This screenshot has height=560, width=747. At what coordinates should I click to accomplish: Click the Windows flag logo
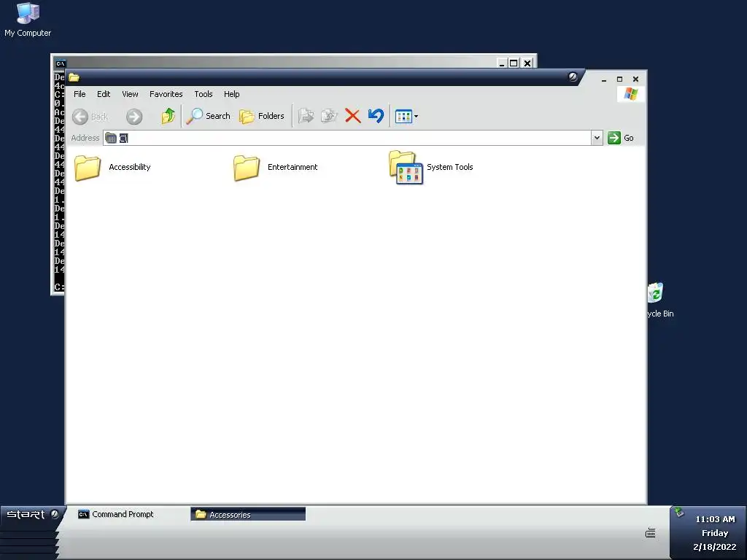pyautogui.click(x=630, y=94)
